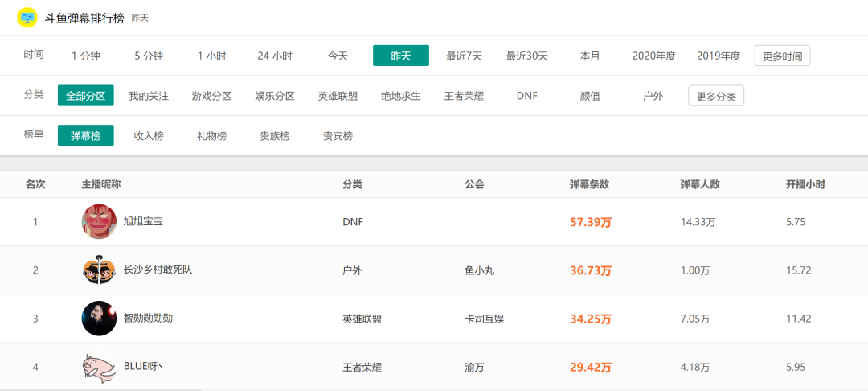Click 弹幕人数 column header
The width and height of the screenshot is (868, 391).
coord(699,184)
